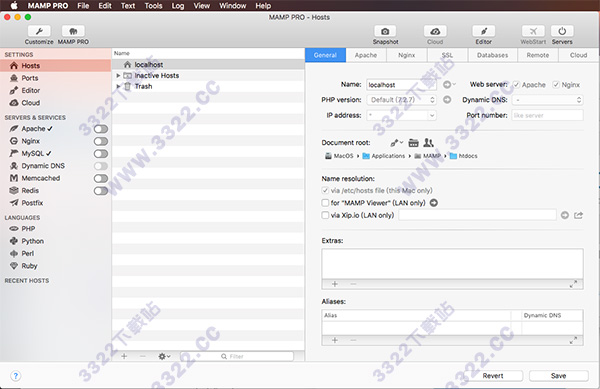The image size is (600, 389).
Task: Expand the Inactive Hosts group
Action: click(118, 76)
